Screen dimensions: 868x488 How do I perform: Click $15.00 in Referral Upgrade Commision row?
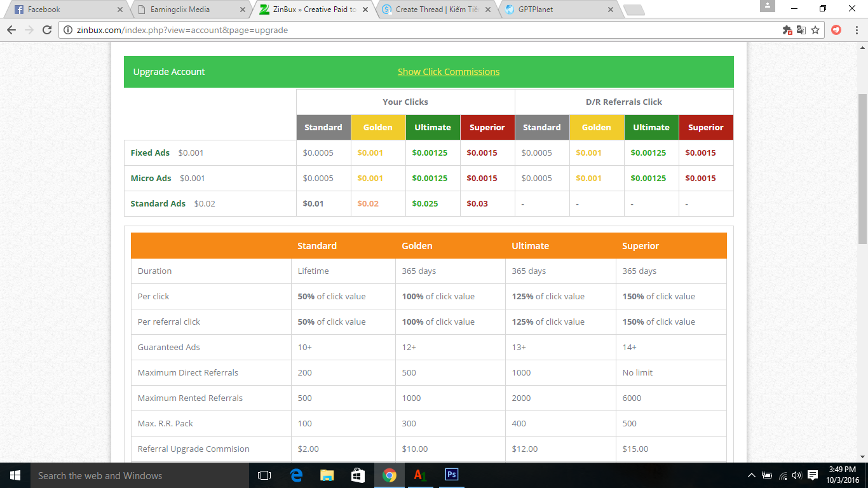635,449
